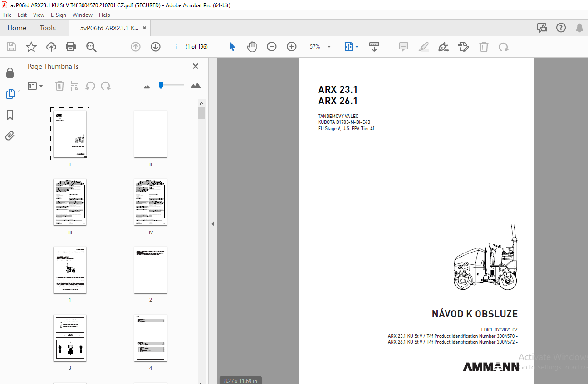The width and height of the screenshot is (588, 384).
Task: Select the avP06td ARX23.1 document tab
Action: [109, 28]
